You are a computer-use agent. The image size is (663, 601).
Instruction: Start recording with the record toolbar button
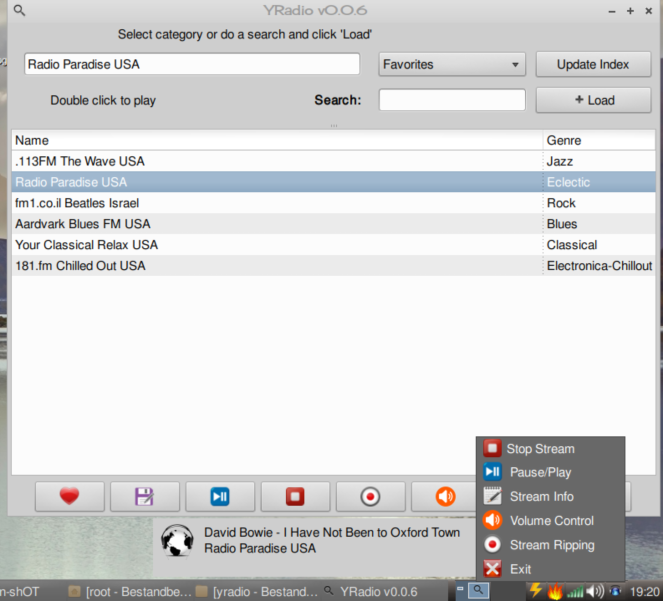370,497
